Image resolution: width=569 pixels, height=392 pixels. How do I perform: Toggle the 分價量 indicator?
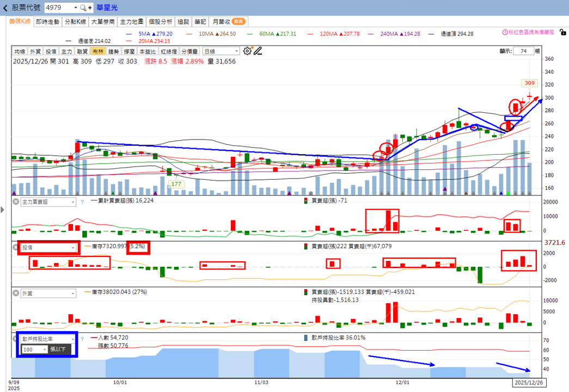pos(190,52)
